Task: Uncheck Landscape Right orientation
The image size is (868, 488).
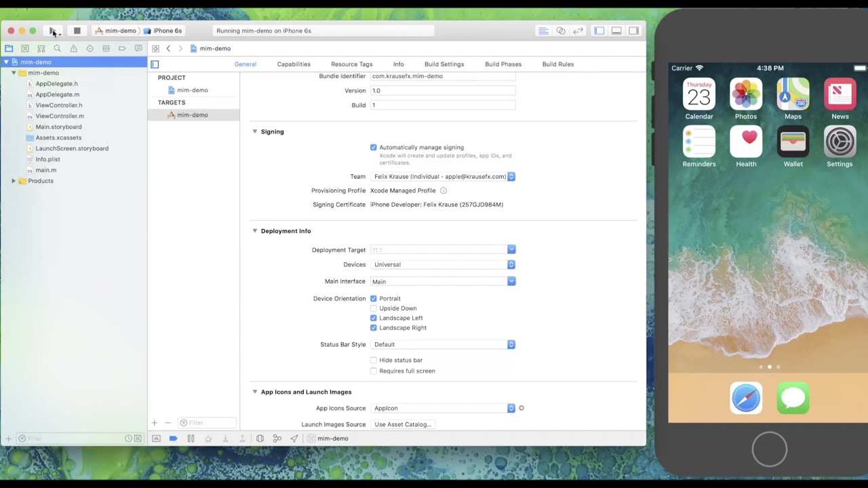Action: (x=373, y=328)
